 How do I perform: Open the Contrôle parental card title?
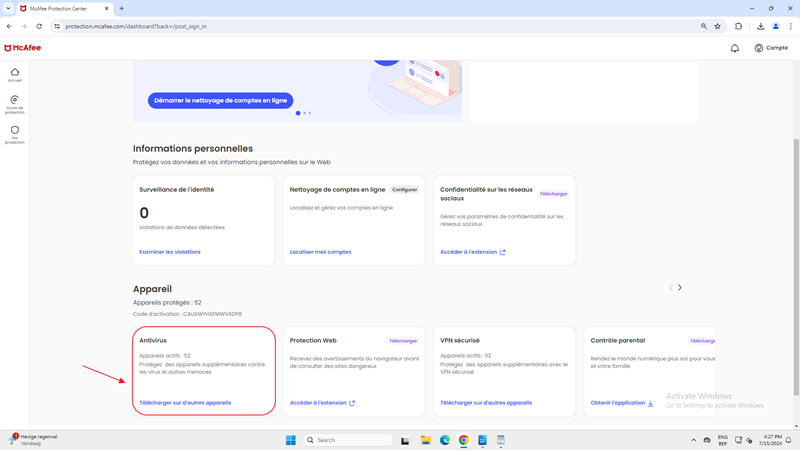618,340
